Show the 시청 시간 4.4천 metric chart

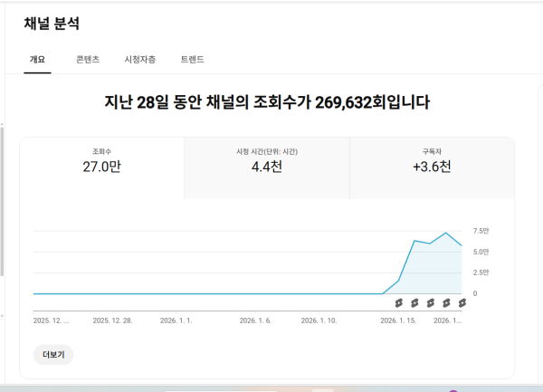pos(267,161)
